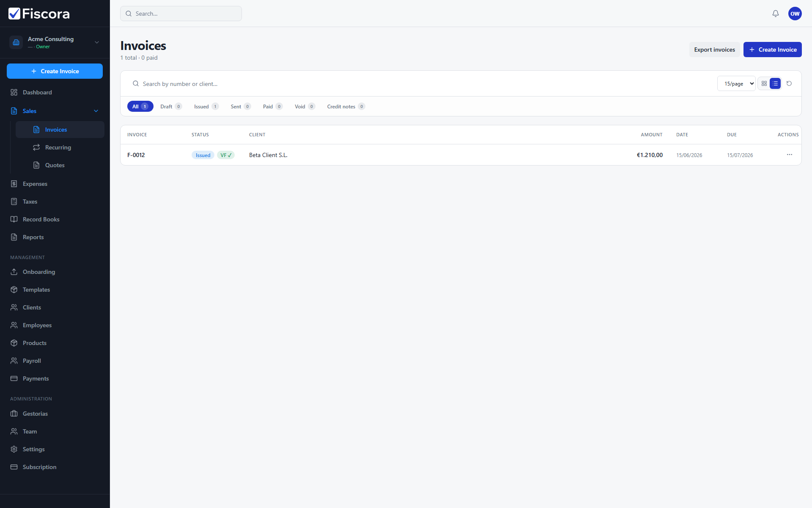The image size is (812, 508).
Task: Click the Payments card icon
Action: tap(14, 378)
